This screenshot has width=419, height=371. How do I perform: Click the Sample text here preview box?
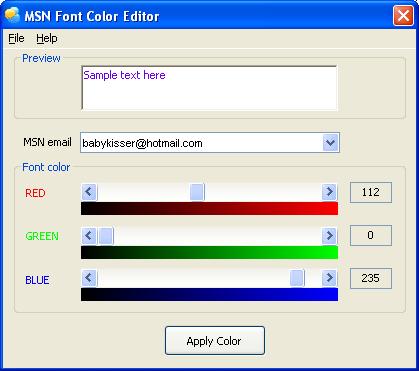(x=209, y=88)
